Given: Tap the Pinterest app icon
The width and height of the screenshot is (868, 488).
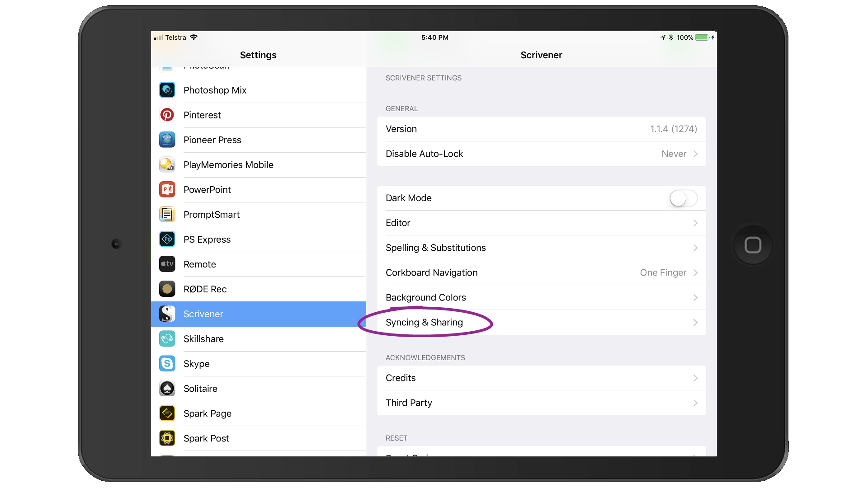Looking at the screenshot, I should click(167, 115).
